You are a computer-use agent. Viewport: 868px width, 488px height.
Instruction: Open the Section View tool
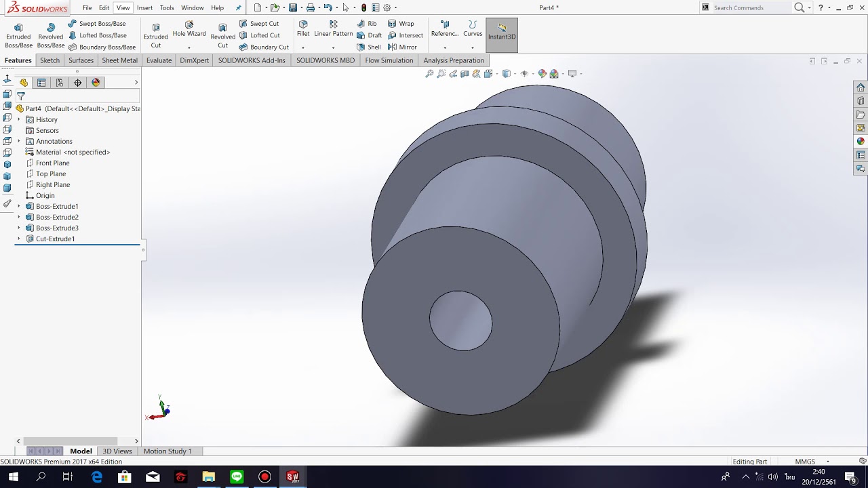click(x=465, y=74)
